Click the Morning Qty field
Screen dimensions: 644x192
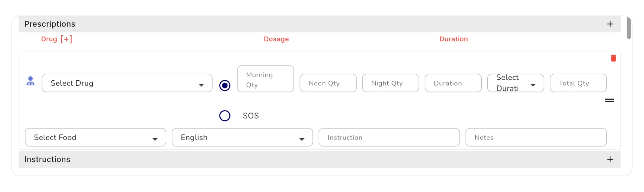click(265, 79)
